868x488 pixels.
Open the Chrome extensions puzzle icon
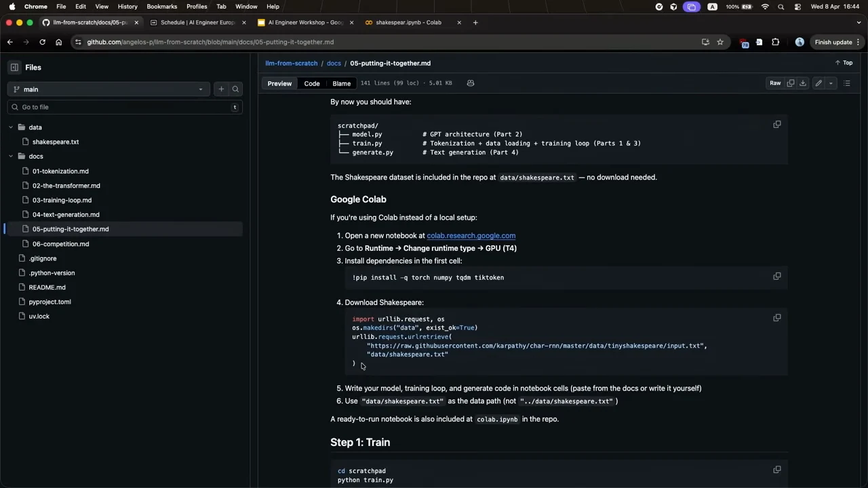click(x=776, y=42)
